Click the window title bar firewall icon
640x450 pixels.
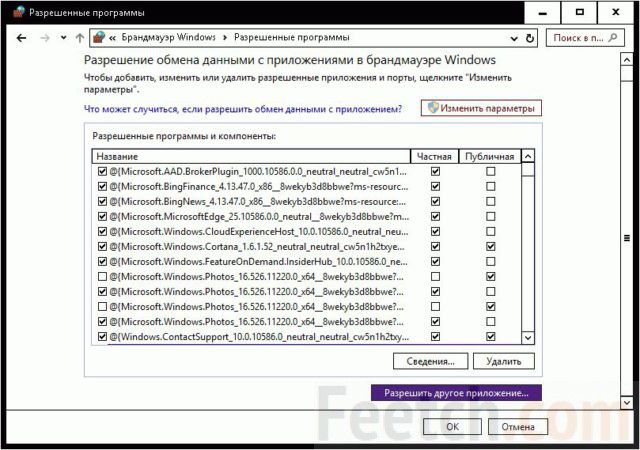click(x=19, y=12)
